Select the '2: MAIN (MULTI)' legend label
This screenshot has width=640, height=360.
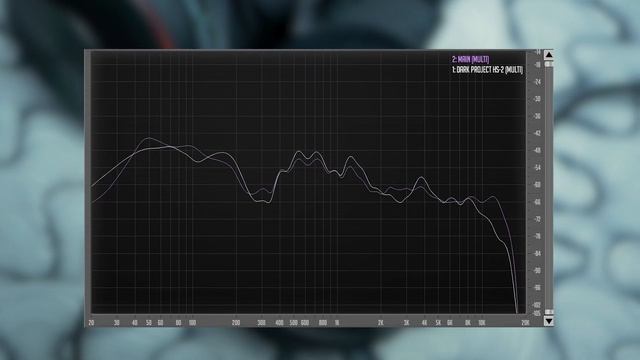point(470,60)
